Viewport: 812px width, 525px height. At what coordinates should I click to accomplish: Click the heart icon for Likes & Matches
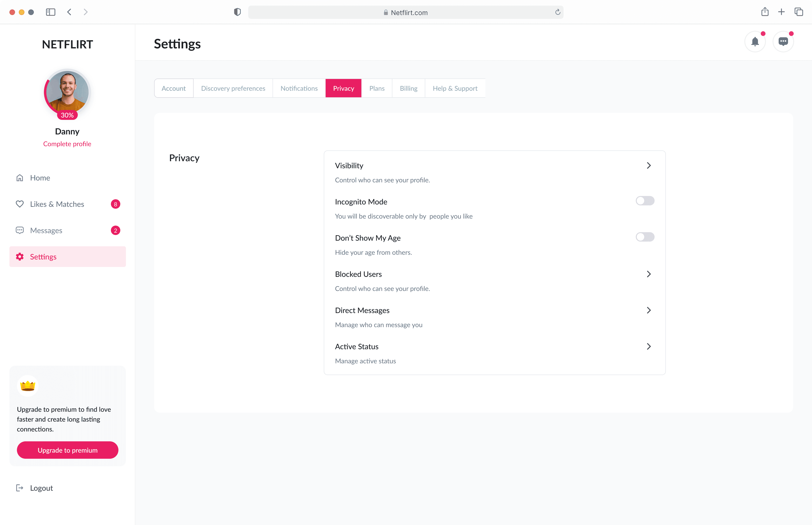[x=20, y=204]
